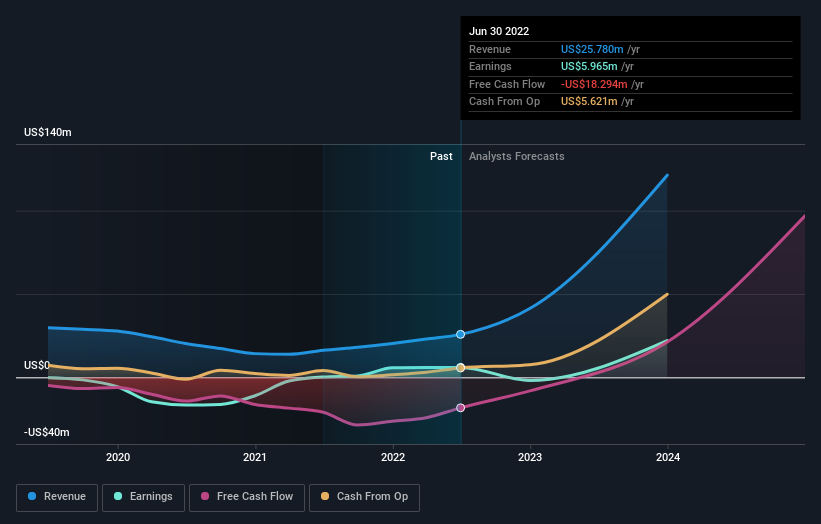Click the blue Revenue data point marker
821x524 pixels.
click(x=460, y=335)
